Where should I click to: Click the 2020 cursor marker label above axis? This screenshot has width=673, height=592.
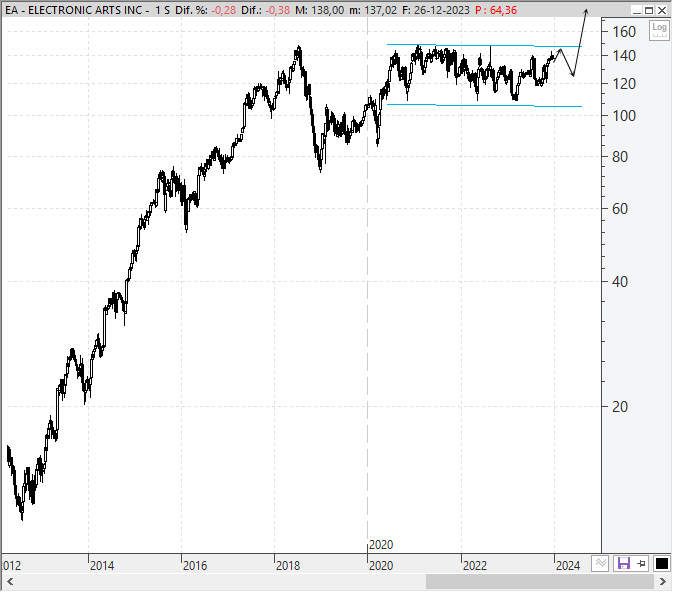(381, 545)
